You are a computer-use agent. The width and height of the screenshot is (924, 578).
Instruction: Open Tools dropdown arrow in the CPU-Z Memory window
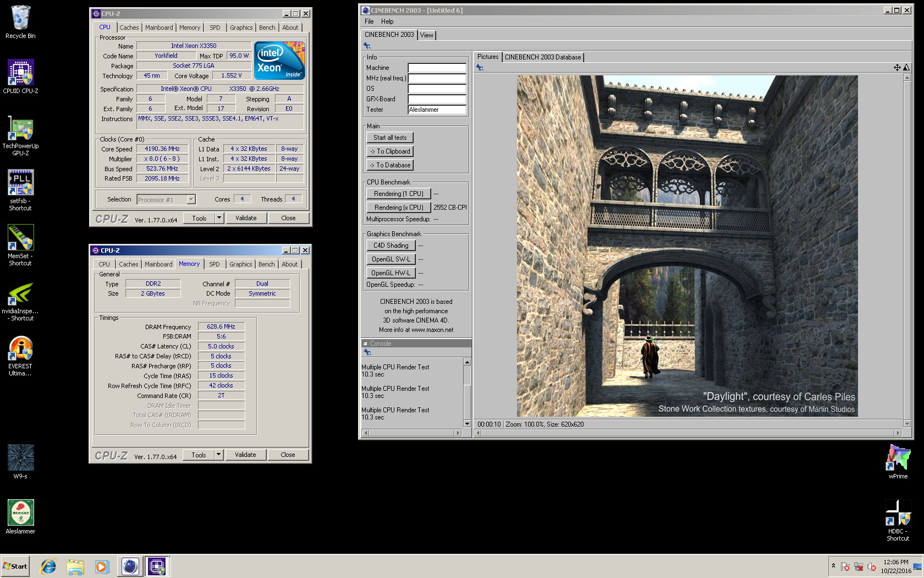(218, 455)
